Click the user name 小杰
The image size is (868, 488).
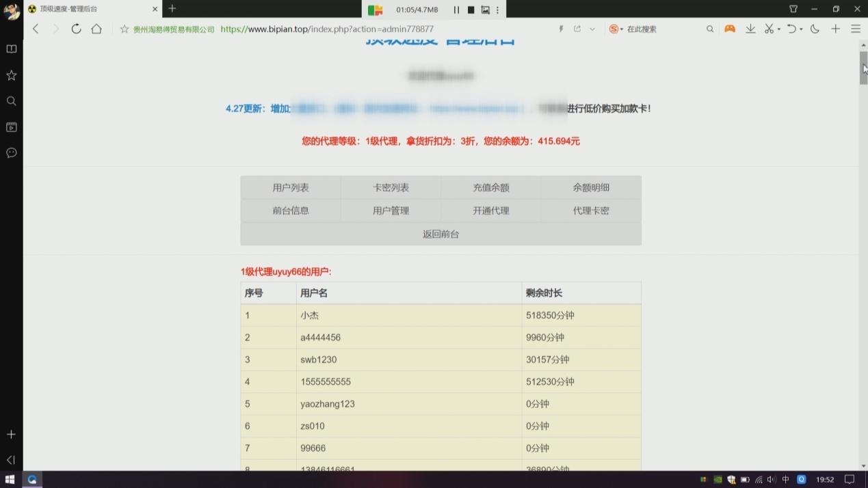click(x=309, y=315)
